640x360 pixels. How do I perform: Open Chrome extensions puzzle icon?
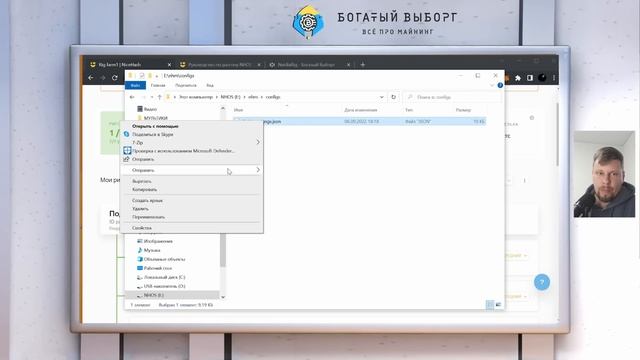pyautogui.click(x=518, y=78)
